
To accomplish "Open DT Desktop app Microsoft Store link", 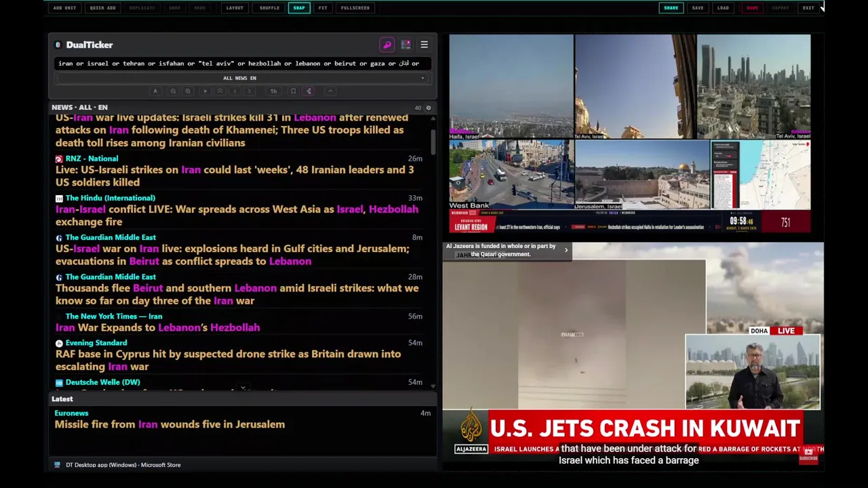I will pyautogui.click(x=123, y=465).
